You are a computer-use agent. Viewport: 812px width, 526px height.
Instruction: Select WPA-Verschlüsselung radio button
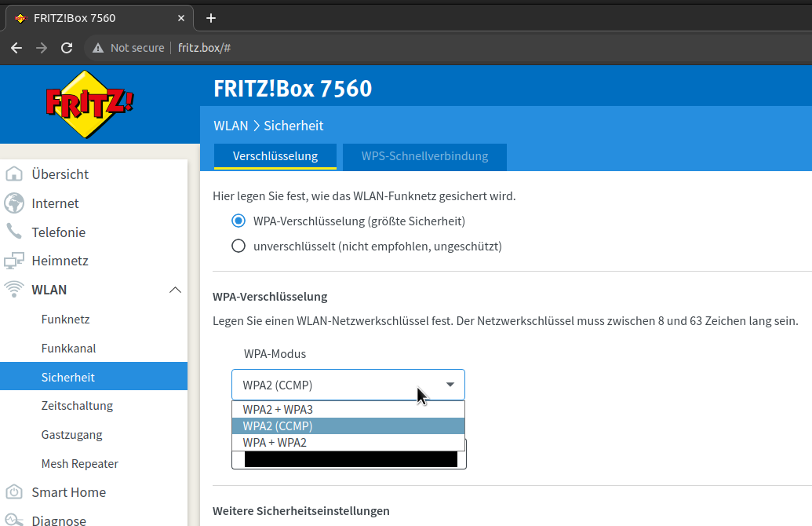click(x=239, y=221)
